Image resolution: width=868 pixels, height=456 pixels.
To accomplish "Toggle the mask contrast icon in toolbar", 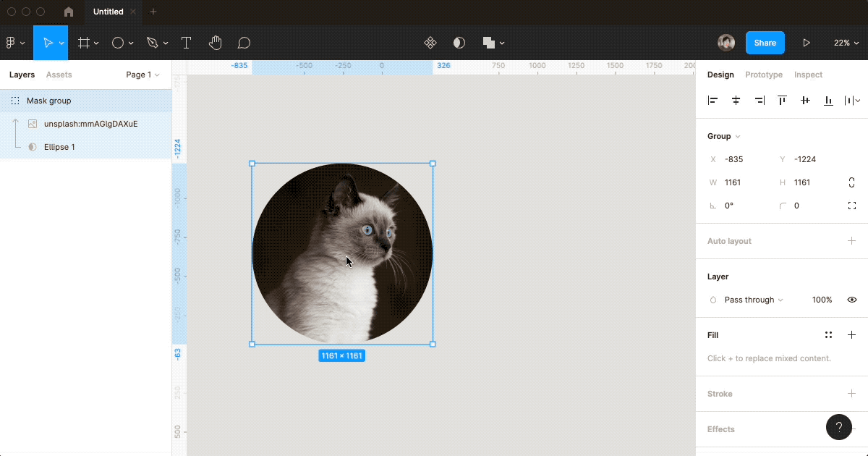I will [x=459, y=43].
